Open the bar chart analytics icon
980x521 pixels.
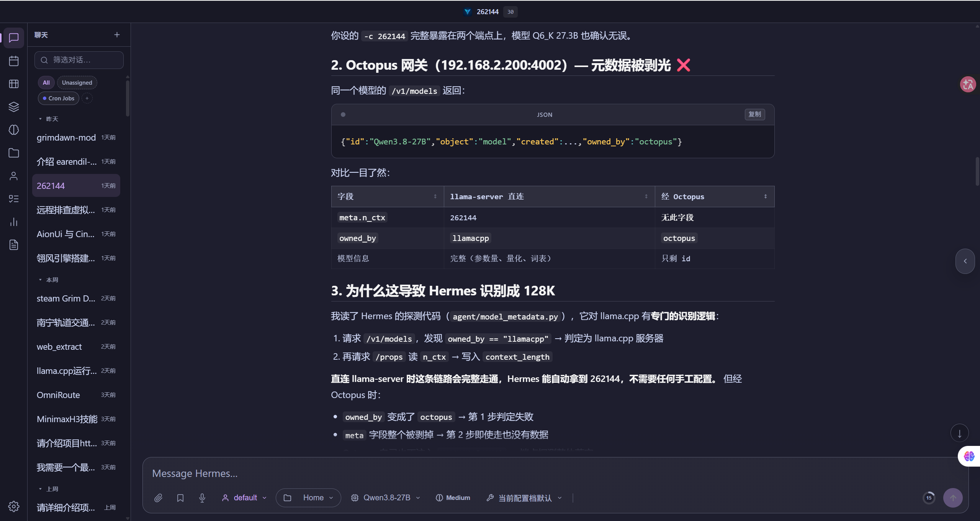pos(14,222)
